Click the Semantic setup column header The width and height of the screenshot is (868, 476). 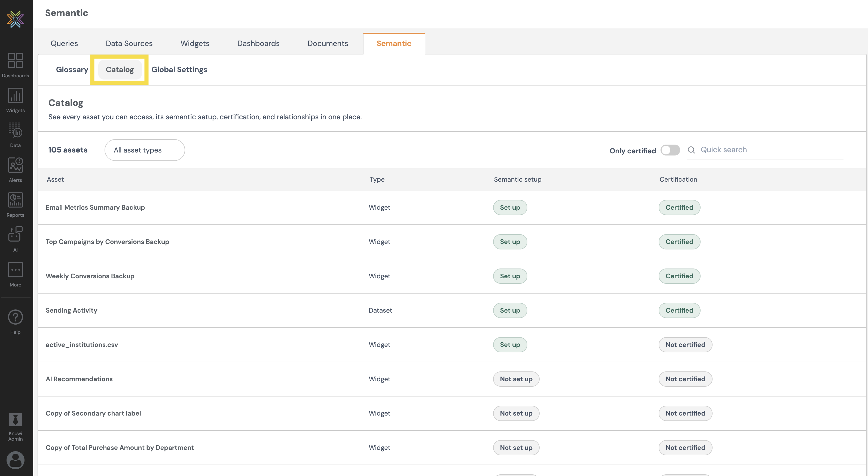pyautogui.click(x=518, y=179)
